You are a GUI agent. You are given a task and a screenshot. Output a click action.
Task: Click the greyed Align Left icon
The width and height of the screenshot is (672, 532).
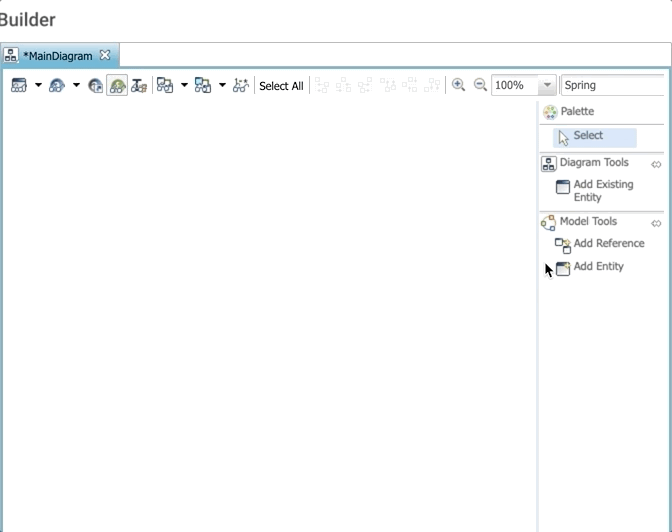pos(322,85)
